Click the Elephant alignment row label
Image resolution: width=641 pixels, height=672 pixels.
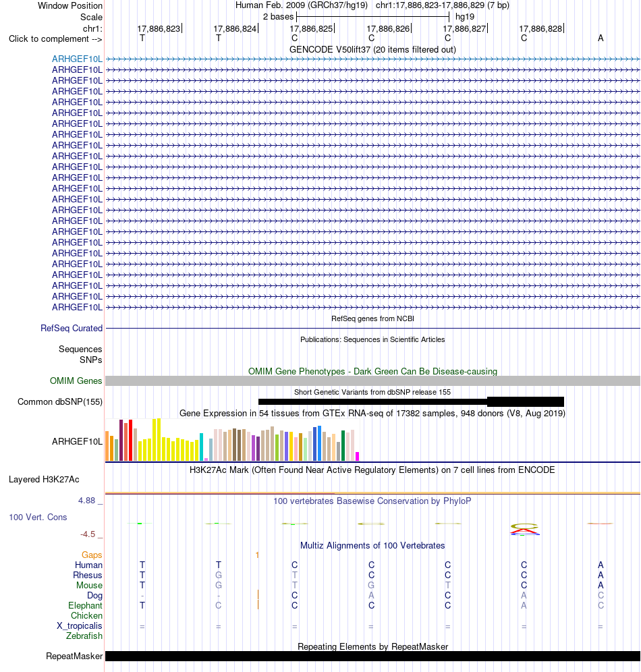pos(85,606)
